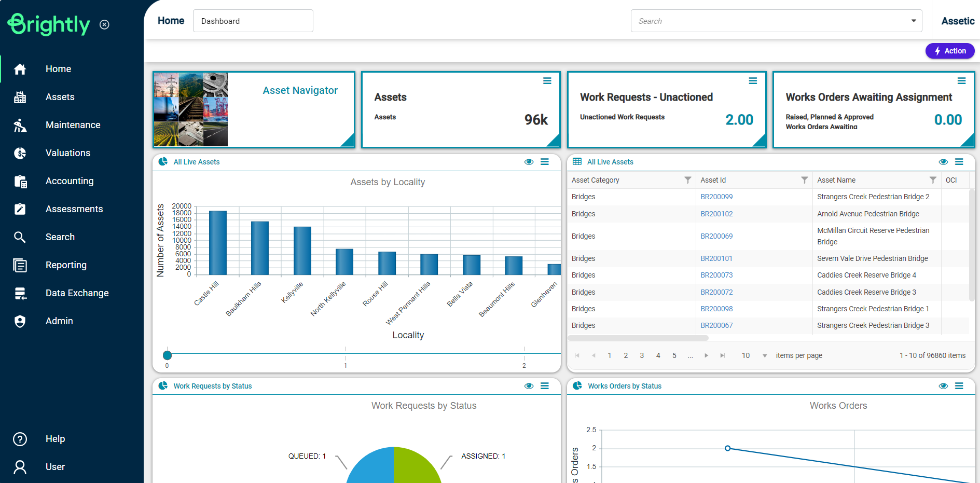The width and height of the screenshot is (980, 483).
Task: Click the Admin shield icon in sidebar
Action: [x=20, y=321]
